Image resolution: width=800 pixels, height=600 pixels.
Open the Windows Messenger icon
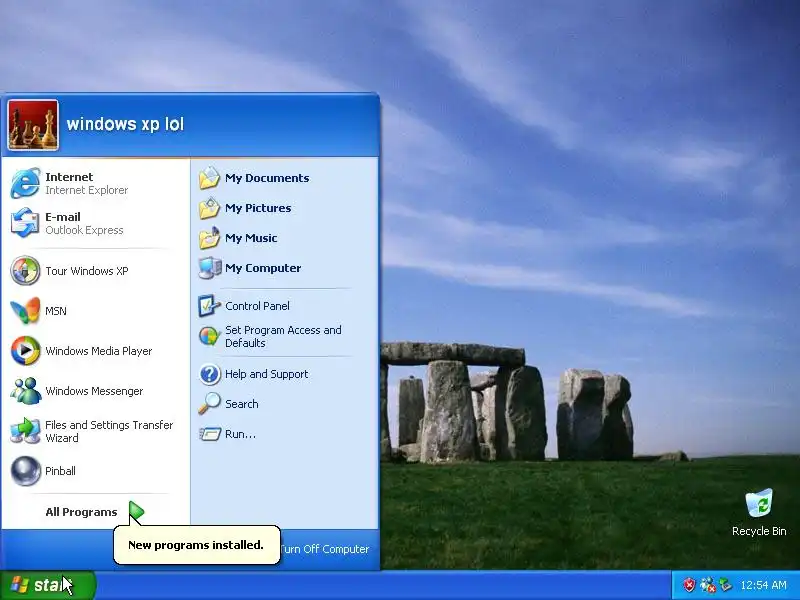pyautogui.click(x=25, y=391)
